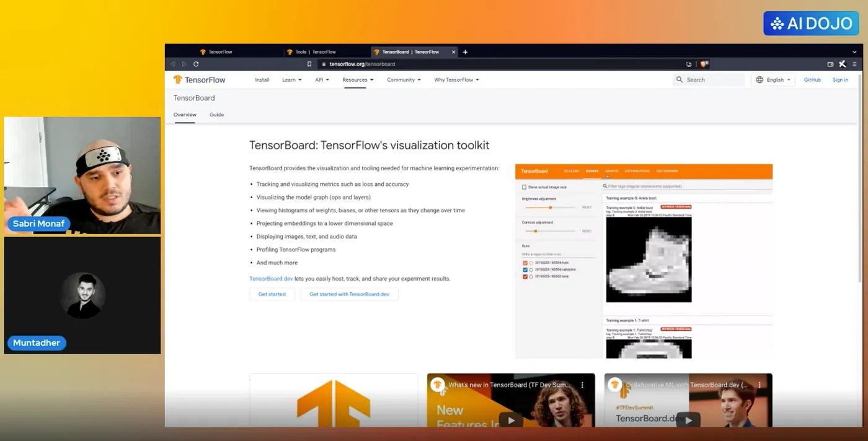
Task: Open the English language selector
Action: tap(774, 80)
